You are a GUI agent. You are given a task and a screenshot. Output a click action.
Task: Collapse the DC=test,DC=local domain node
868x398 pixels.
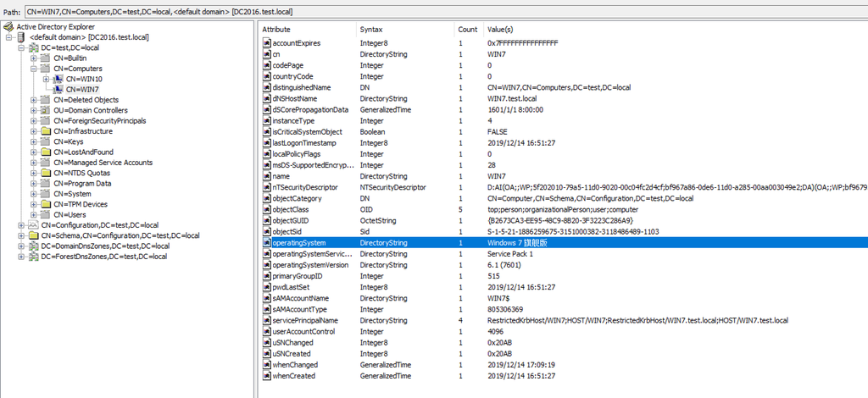pos(21,47)
